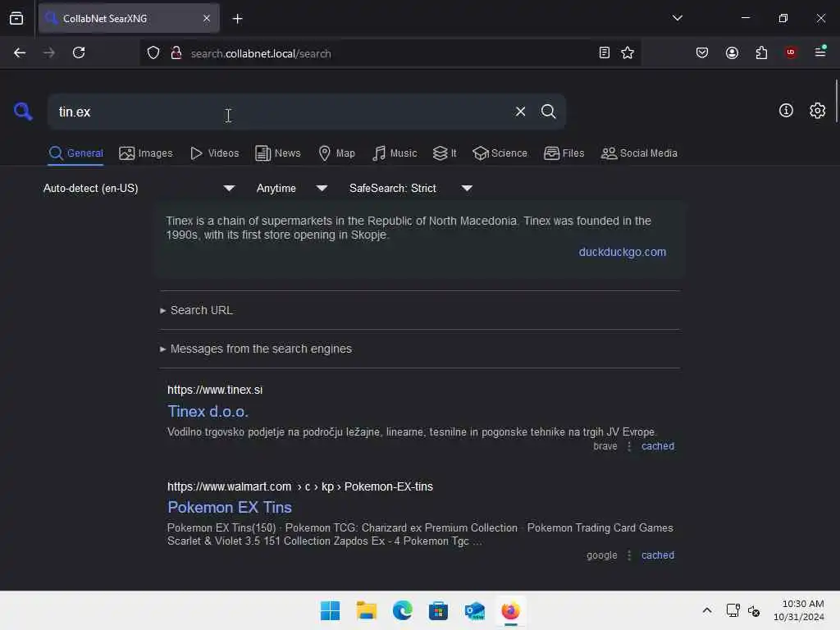Open Windows Start menu
Image resolution: width=840 pixels, height=630 pixels.
[x=330, y=610]
